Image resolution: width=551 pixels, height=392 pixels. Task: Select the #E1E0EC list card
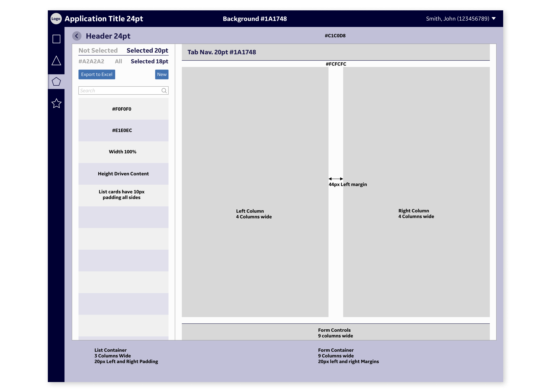123,130
